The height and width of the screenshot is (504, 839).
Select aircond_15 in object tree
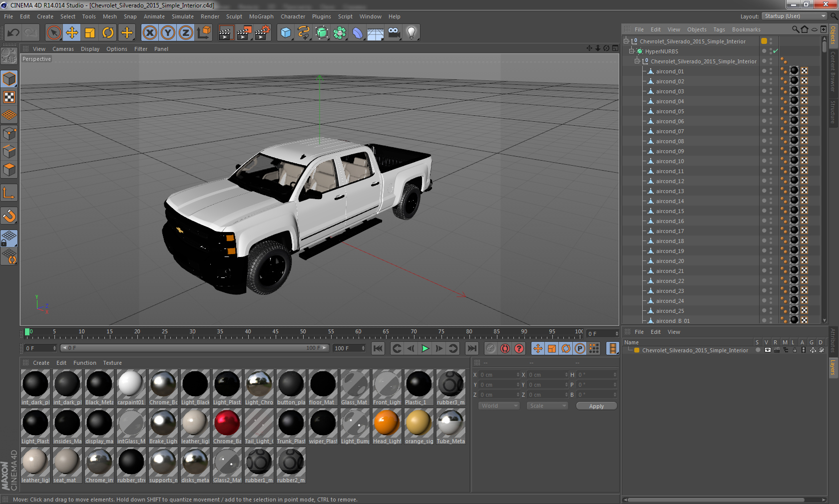[670, 211]
